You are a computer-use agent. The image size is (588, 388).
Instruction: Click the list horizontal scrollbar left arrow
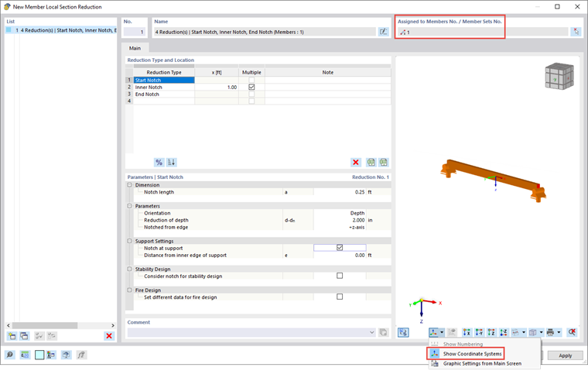9,325
